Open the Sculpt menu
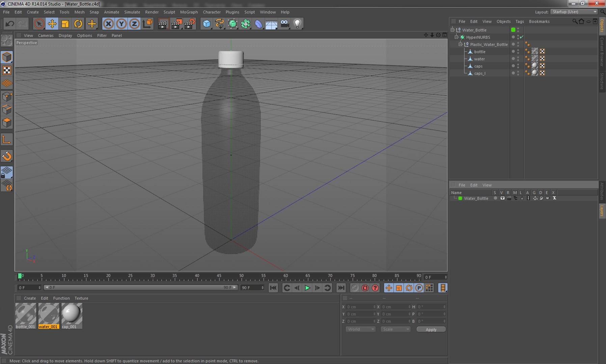606x364 pixels. pyautogui.click(x=169, y=12)
